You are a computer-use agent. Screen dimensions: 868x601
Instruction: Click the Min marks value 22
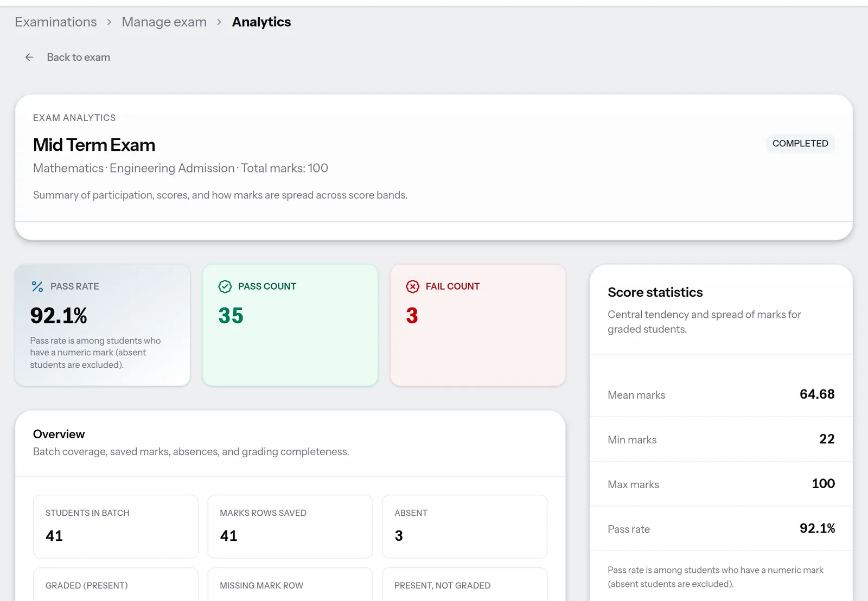(827, 439)
